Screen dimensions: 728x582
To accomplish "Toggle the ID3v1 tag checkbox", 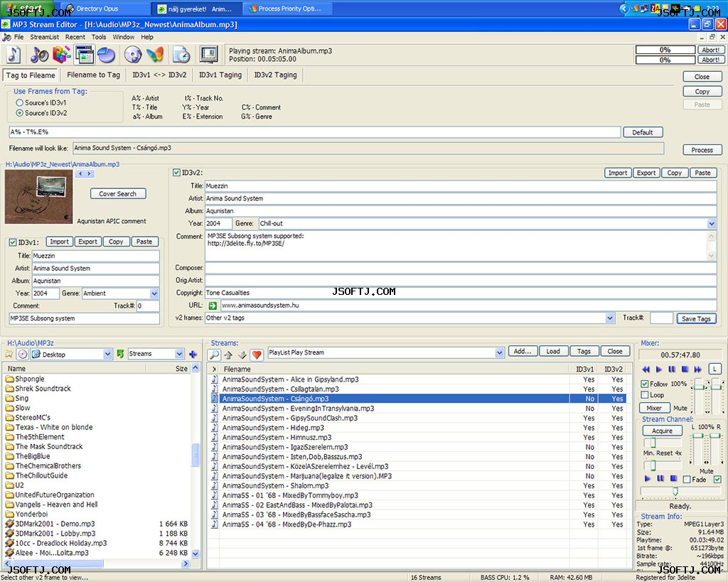I will 13,242.
